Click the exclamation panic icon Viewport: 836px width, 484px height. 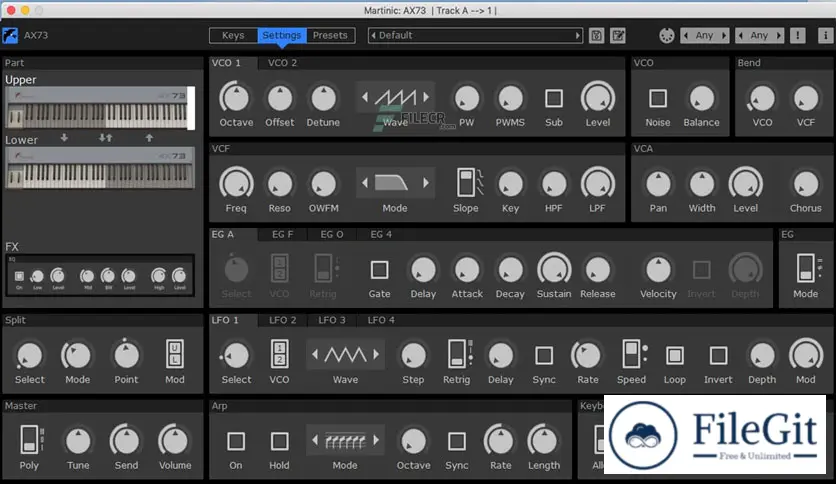[798, 36]
